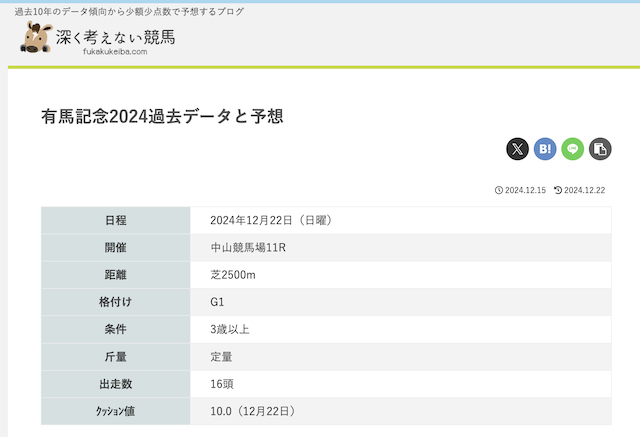Select the 日程 table header cell
Image resolution: width=640 pixels, height=437 pixels.
[115, 220]
